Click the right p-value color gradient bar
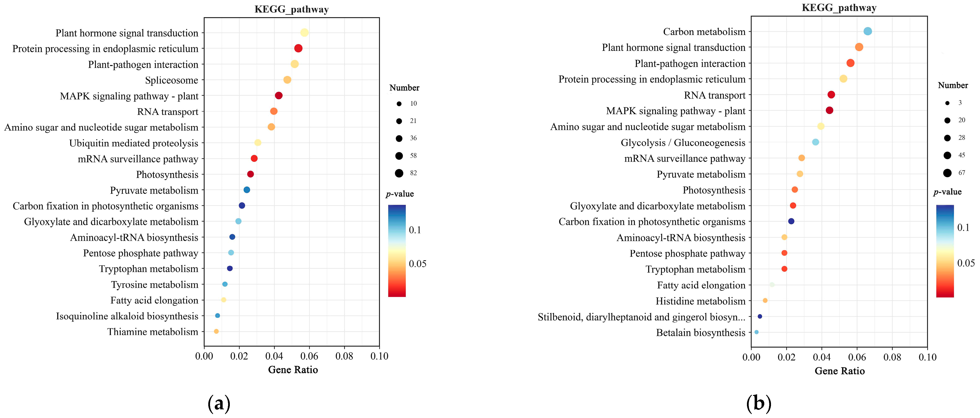This screenshot has height=418, width=980. tap(945, 251)
